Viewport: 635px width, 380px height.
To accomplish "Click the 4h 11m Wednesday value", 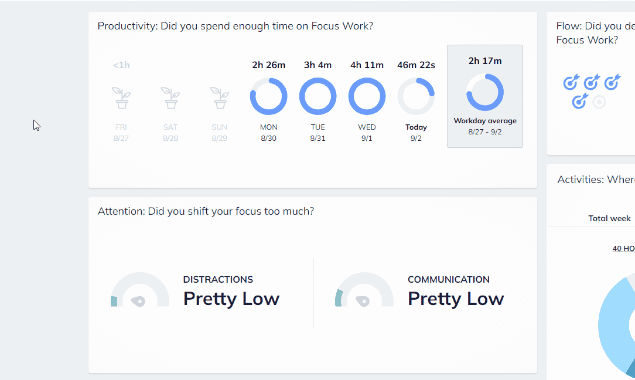I will tap(367, 65).
